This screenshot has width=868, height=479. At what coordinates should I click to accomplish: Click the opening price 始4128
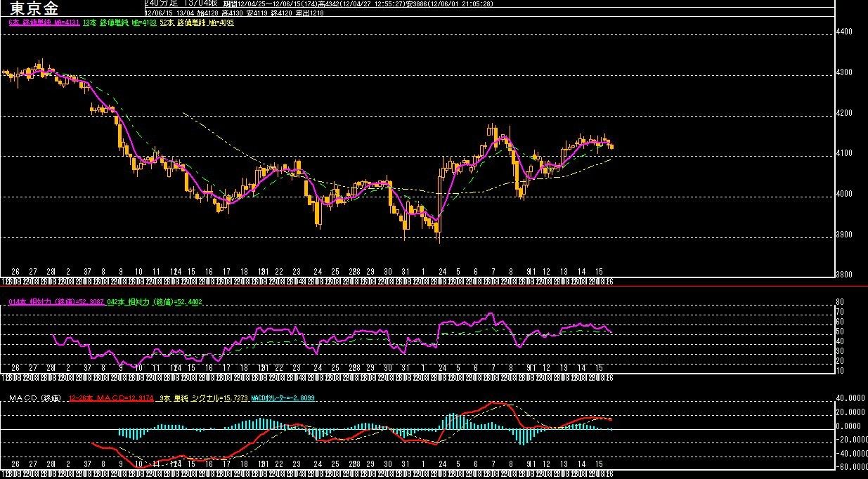click(207, 13)
